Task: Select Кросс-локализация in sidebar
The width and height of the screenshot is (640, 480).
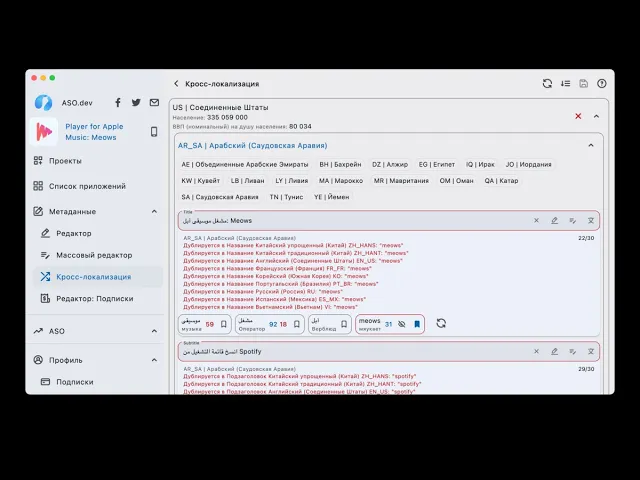Action: 98,277
